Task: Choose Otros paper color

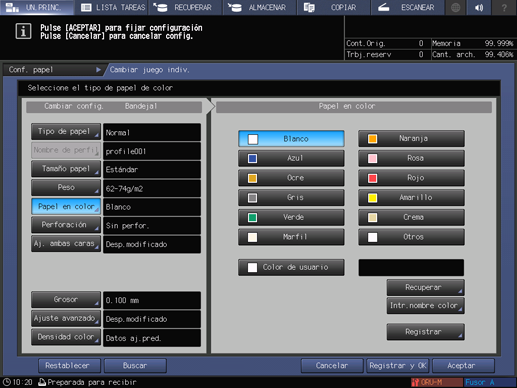Action: pos(411,237)
